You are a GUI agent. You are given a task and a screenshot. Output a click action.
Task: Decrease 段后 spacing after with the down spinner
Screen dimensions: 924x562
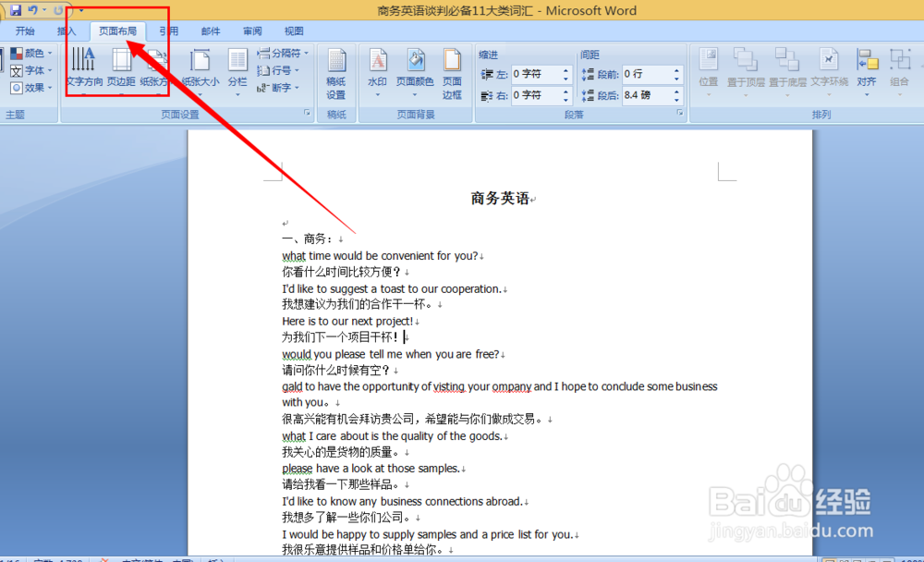[x=676, y=99]
